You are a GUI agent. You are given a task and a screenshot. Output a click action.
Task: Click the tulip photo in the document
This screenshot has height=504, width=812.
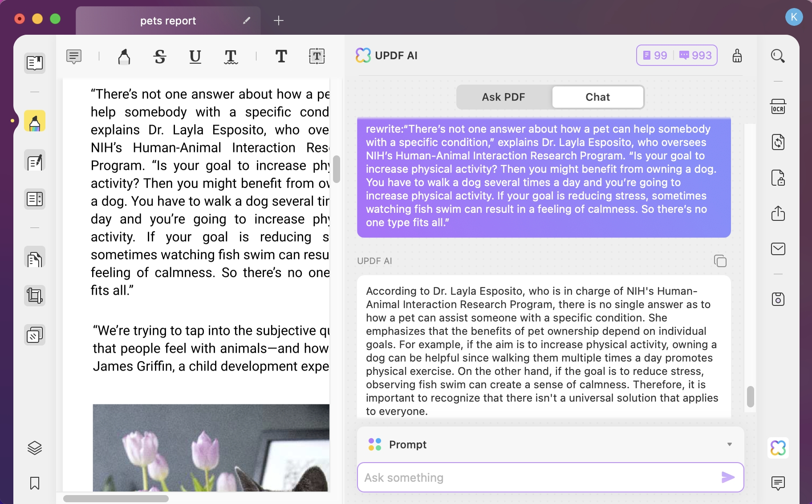[211, 448]
